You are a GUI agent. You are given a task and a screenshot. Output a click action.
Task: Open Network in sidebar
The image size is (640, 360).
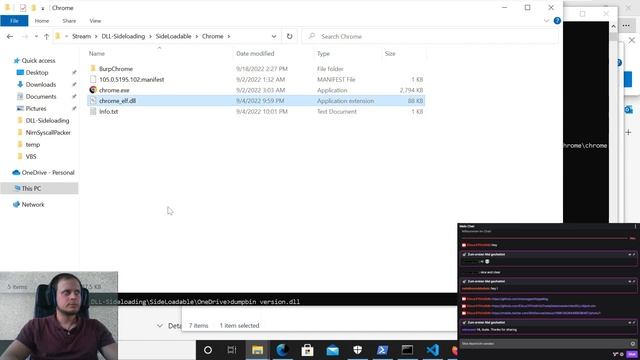coord(33,204)
